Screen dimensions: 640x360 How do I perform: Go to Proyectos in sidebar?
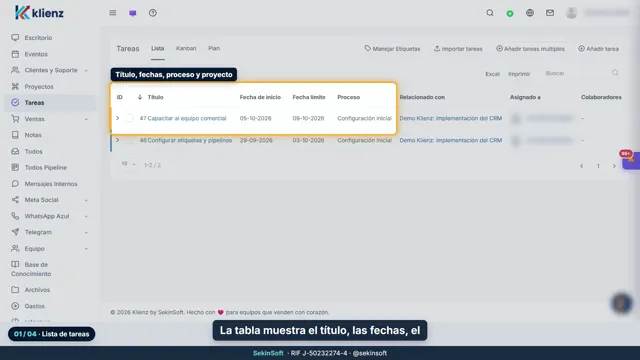(39, 87)
